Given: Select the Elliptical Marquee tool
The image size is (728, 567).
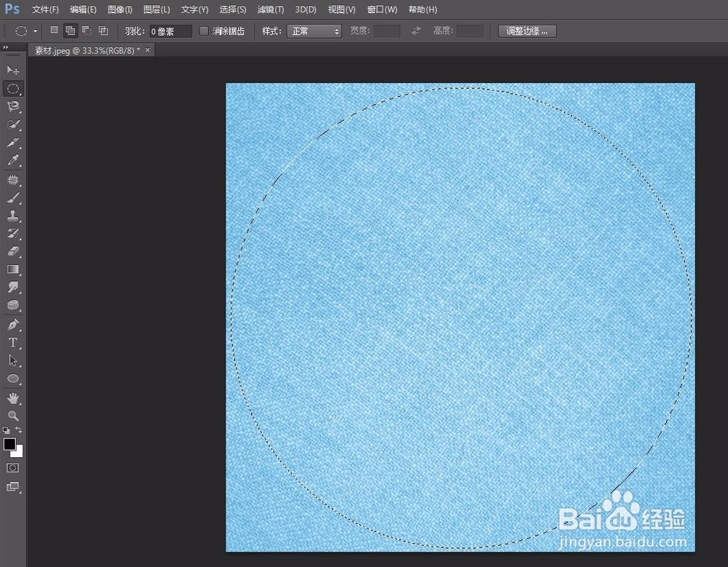Looking at the screenshot, I should 13,89.
